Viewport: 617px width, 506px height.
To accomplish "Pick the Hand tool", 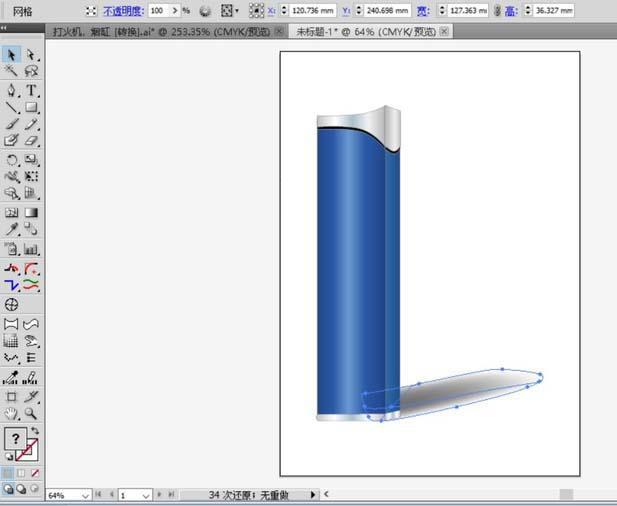I will point(12,412).
